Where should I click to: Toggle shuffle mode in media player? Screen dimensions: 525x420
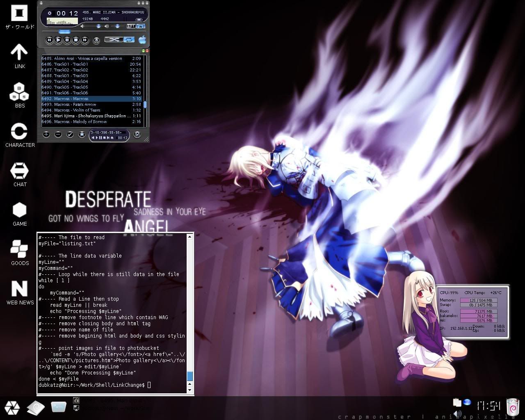(x=114, y=40)
